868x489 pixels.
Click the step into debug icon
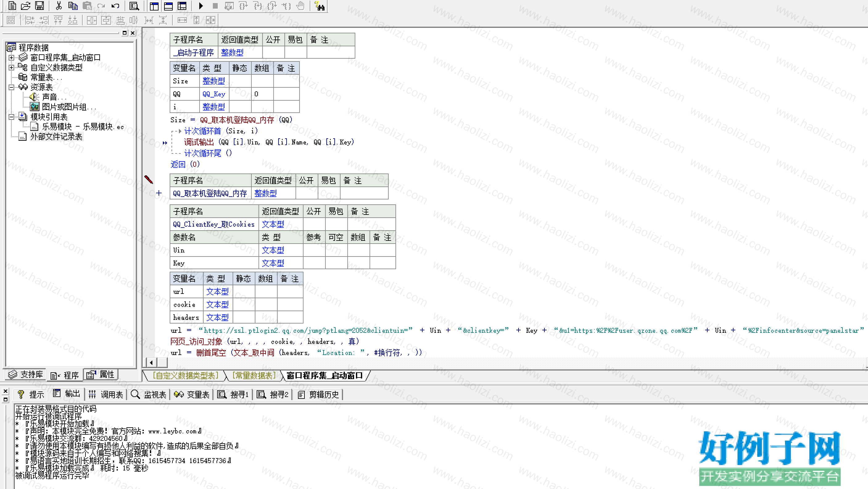tap(258, 6)
